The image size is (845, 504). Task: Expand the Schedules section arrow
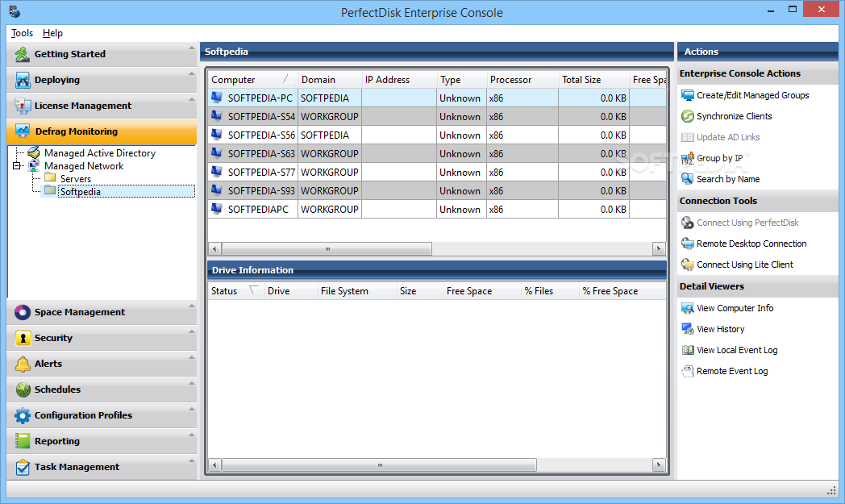point(191,383)
